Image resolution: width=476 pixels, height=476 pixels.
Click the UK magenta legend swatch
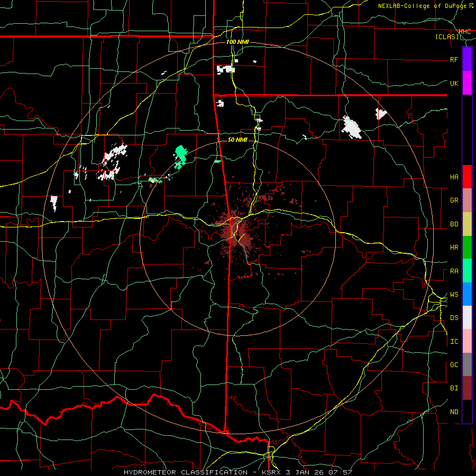[x=467, y=83]
